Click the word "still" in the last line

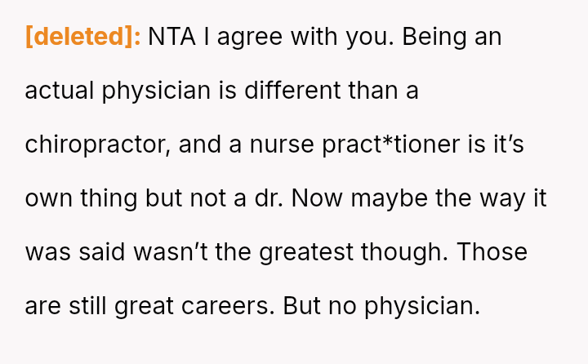(91, 307)
